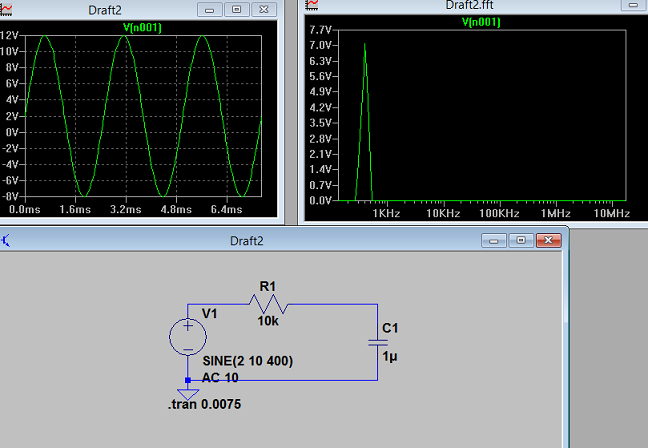Click the 3.5V label on FFT vertical axis
This screenshot has height=448, width=648.
pyautogui.click(x=320, y=123)
